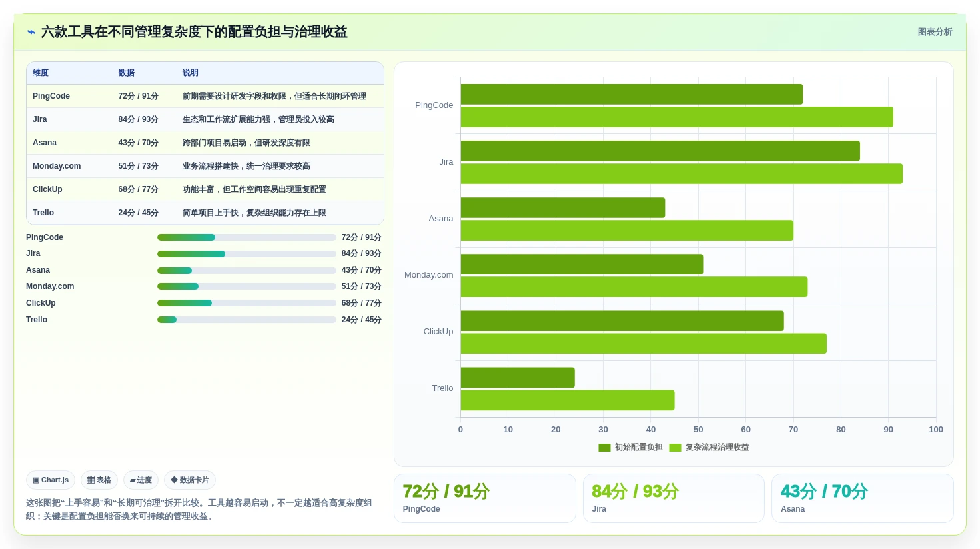Click the Trello label on the chart axis
Screen dimensions: 980x549
(x=442, y=388)
